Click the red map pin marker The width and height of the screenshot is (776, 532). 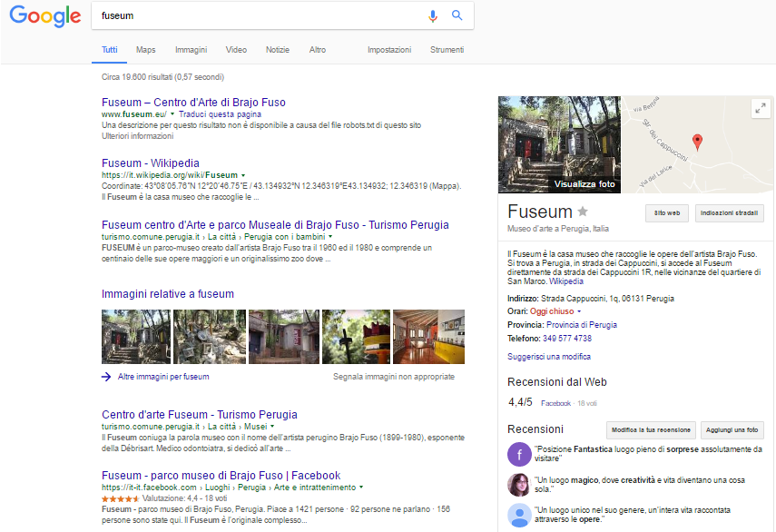coord(697,142)
